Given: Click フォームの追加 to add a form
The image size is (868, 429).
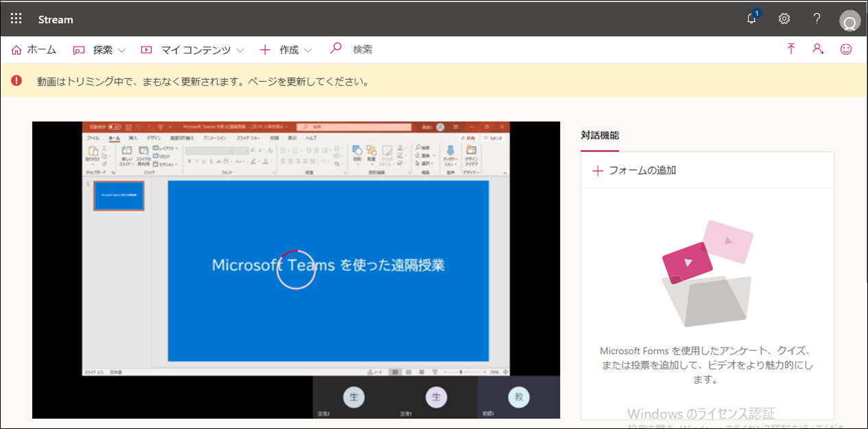Looking at the screenshot, I should point(634,171).
